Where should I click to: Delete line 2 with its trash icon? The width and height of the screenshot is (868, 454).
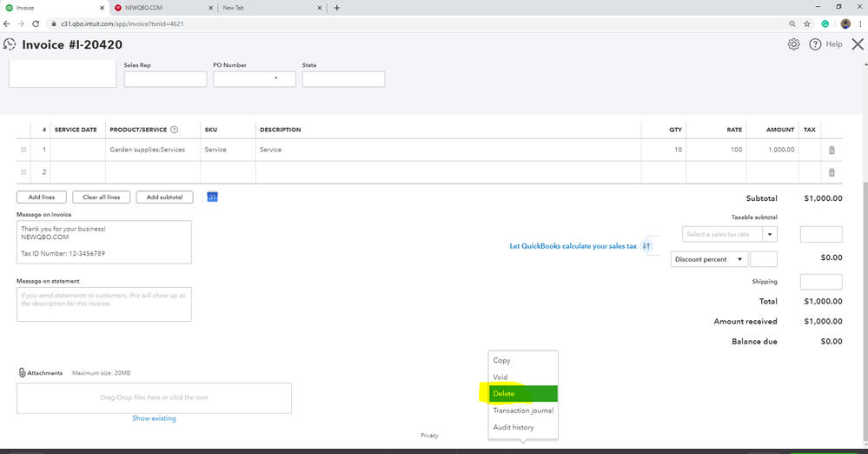[832, 172]
